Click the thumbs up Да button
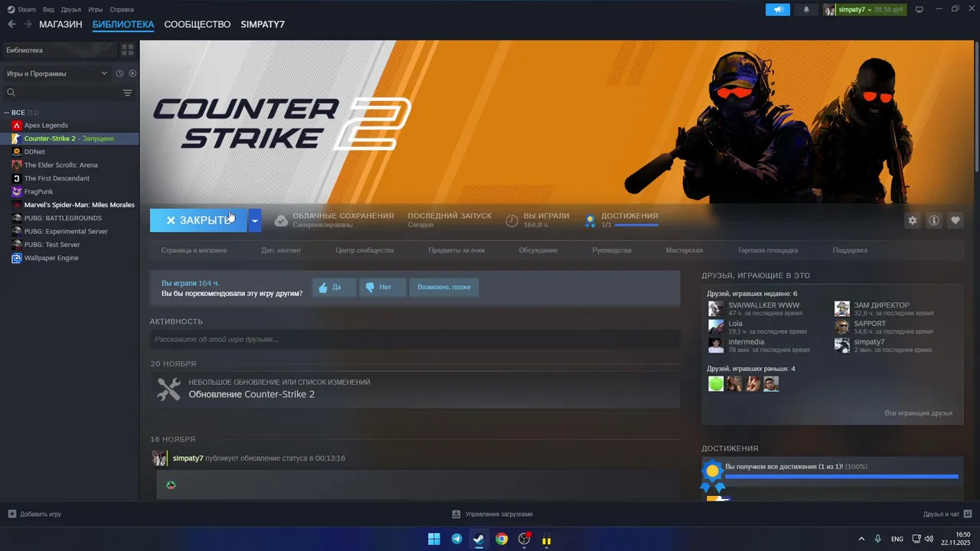The image size is (980, 551). 333,288
